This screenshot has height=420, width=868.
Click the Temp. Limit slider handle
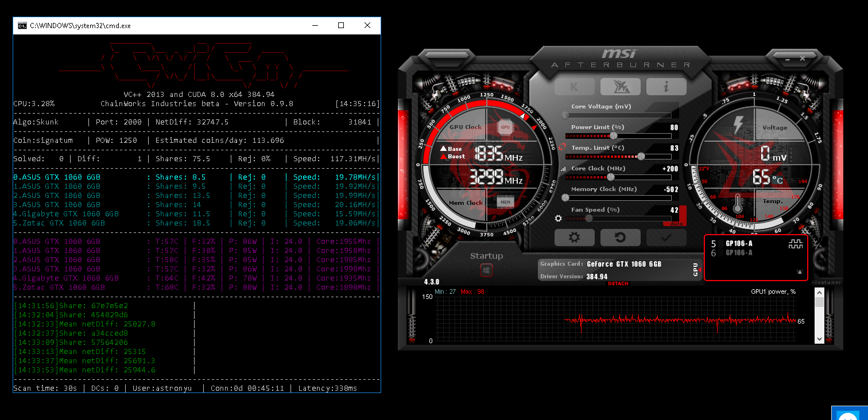tap(641, 156)
